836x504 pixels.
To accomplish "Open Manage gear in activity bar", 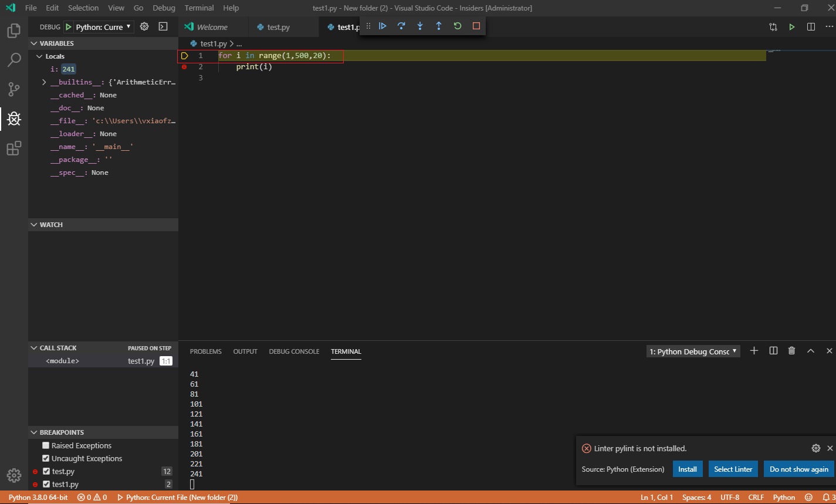I will click(14, 475).
